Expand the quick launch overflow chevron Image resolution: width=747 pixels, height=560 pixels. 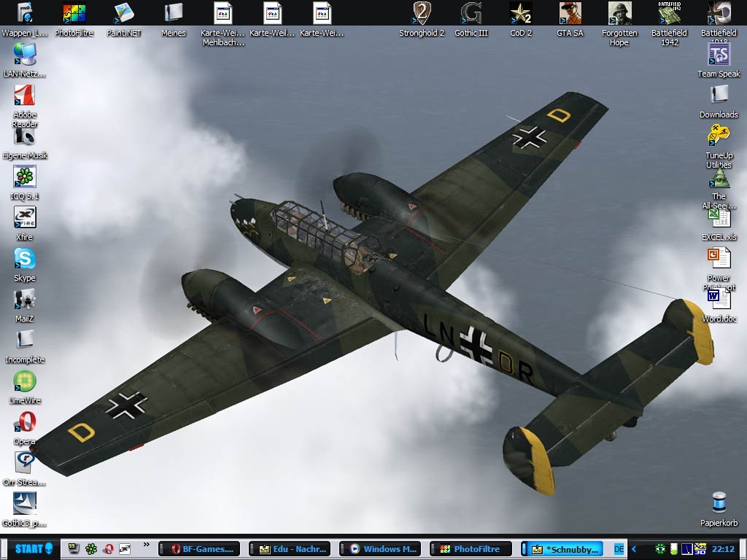(146, 545)
